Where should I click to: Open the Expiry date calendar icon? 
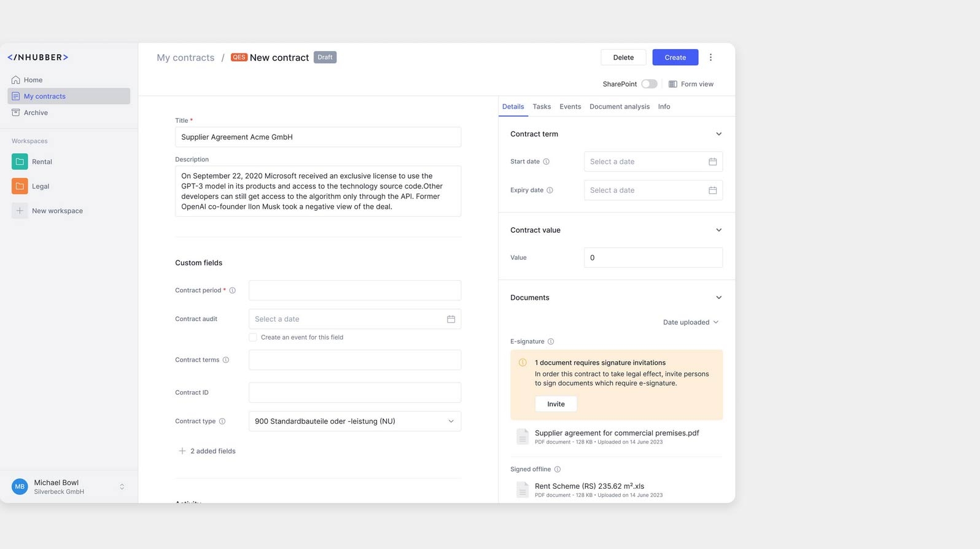tap(713, 190)
